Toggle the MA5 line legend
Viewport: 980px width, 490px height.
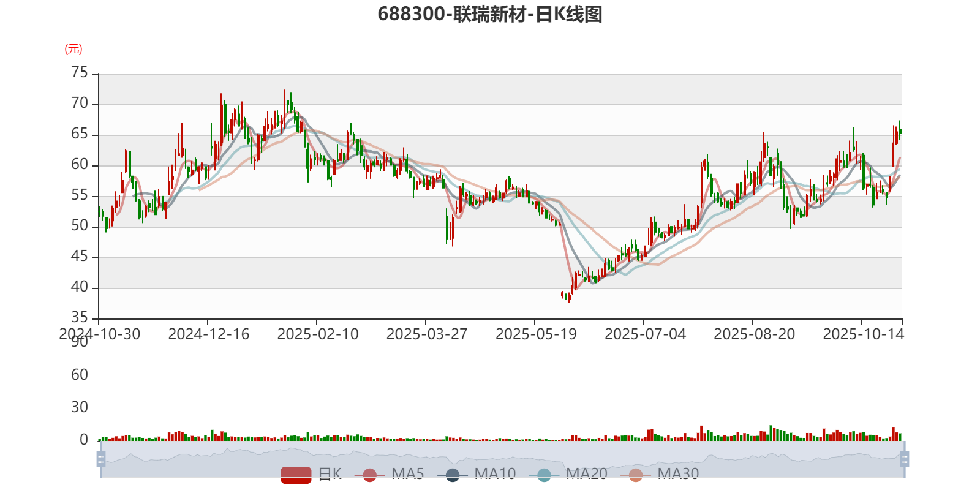pos(389,474)
